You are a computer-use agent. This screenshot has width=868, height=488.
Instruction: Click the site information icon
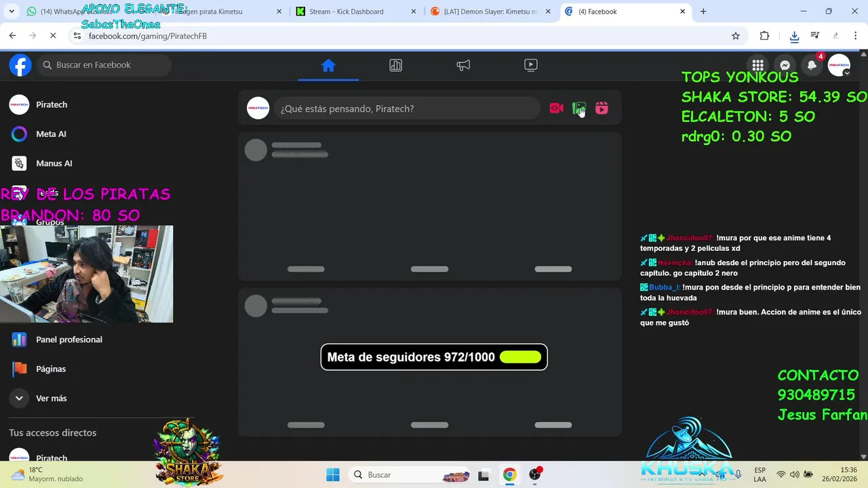point(77,36)
